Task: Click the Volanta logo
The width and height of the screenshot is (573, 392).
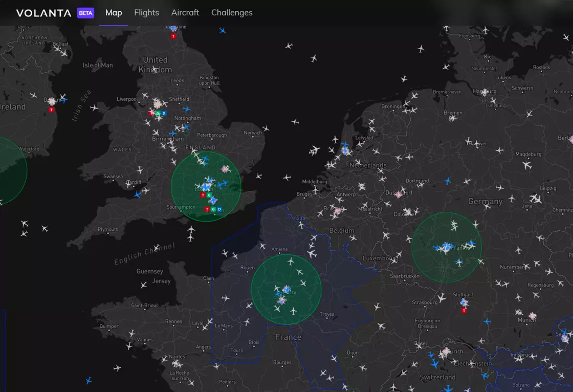Action: pos(44,13)
